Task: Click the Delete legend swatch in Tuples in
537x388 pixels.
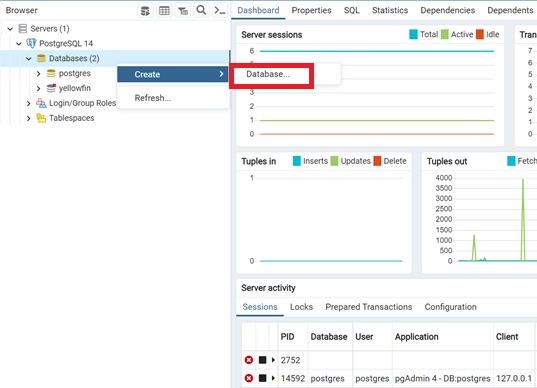Action: [377, 161]
